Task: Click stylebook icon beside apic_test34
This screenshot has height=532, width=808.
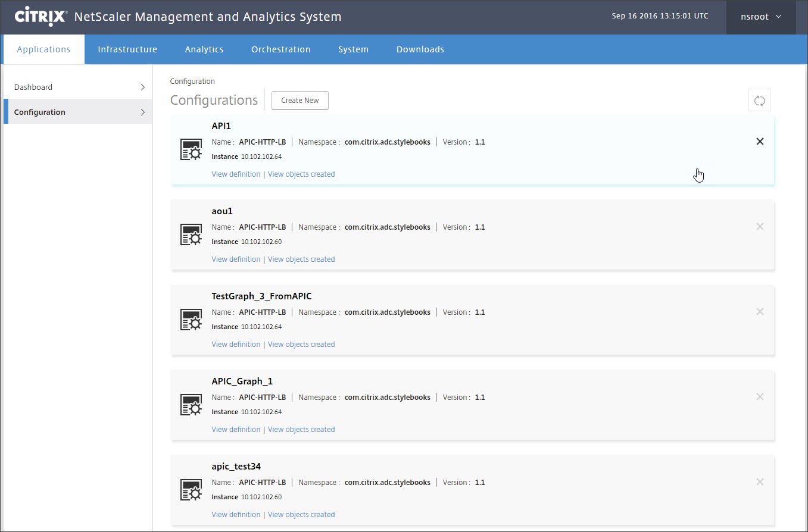Action: coord(191,490)
